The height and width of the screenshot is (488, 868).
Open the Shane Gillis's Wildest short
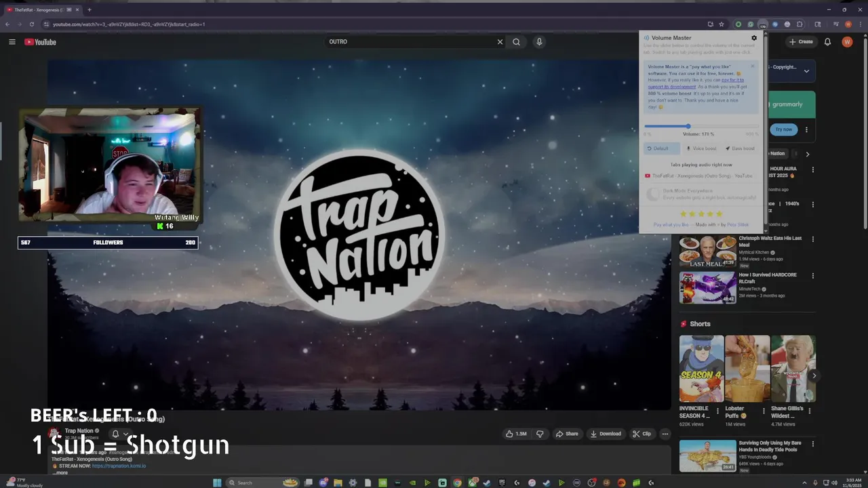click(x=793, y=369)
